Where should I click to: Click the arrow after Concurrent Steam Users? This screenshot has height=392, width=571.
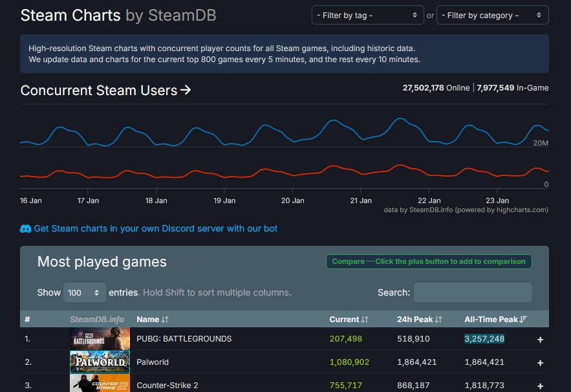pos(186,91)
